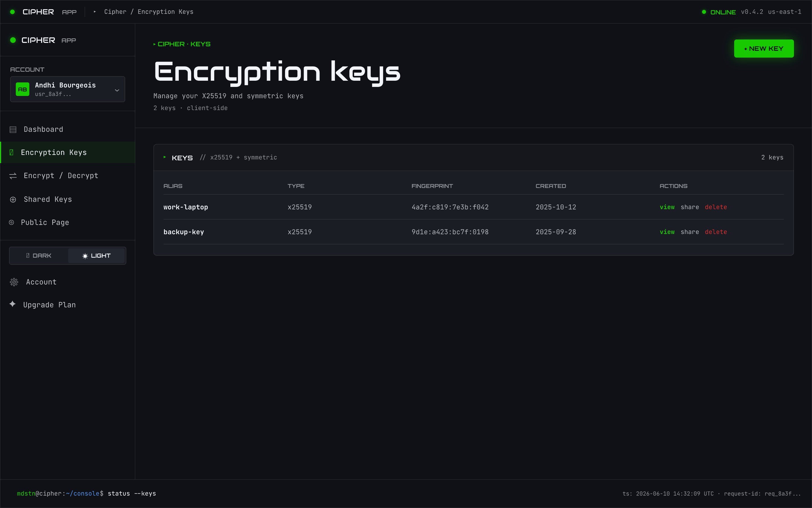Click the sidebar CIPHER APP logo text
The height and width of the screenshot is (508, 812).
point(49,40)
